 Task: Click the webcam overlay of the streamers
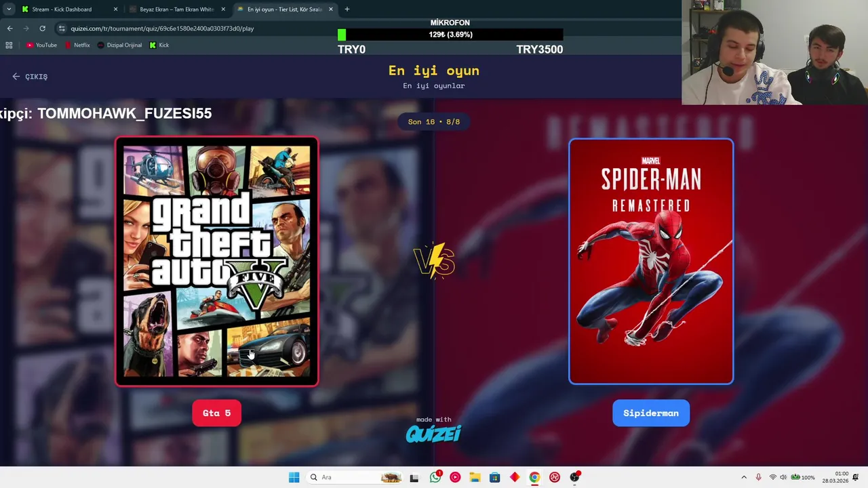coord(774,52)
